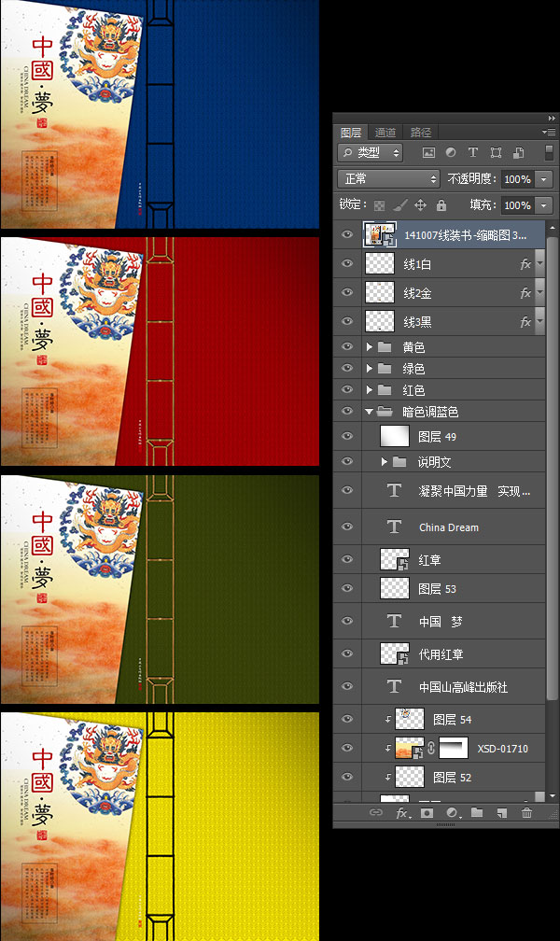Hide the 线1白 layer
Screen dimensions: 560x941
(347, 263)
